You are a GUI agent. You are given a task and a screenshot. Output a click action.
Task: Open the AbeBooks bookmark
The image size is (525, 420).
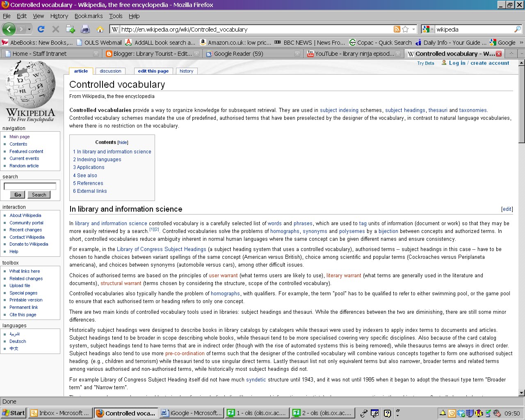click(37, 42)
